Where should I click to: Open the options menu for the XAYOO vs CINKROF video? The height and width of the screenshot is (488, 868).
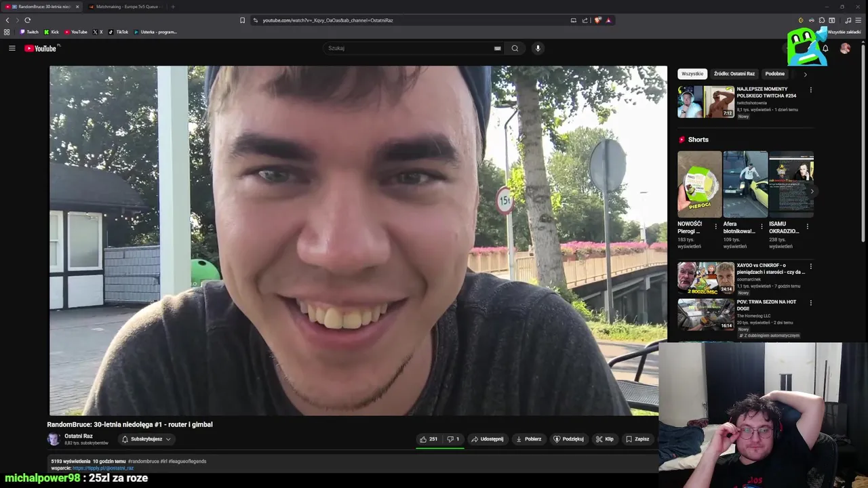tap(810, 266)
